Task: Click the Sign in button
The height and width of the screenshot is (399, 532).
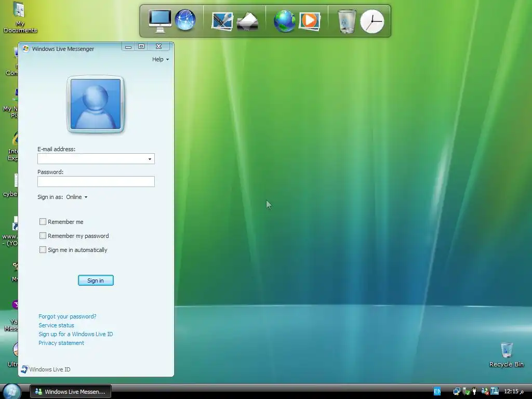Action: (96, 280)
